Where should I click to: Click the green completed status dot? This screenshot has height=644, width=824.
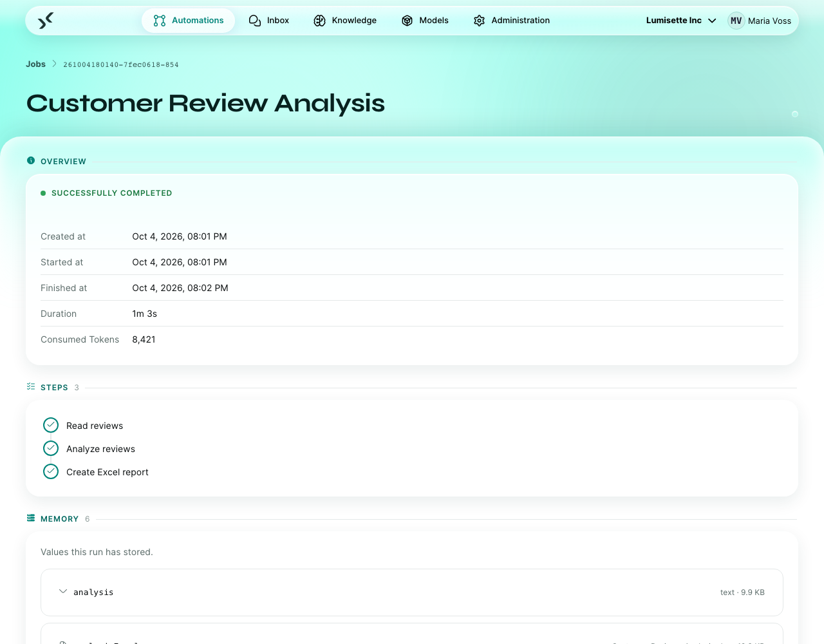tap(43, 193)
